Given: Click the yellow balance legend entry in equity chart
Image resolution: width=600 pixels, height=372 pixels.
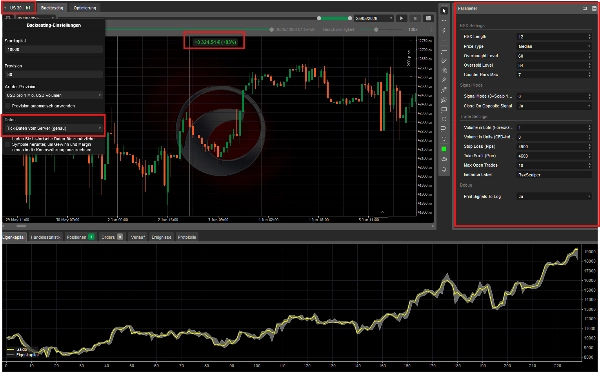Looking at the screenshot, I should tap(17, 349).
